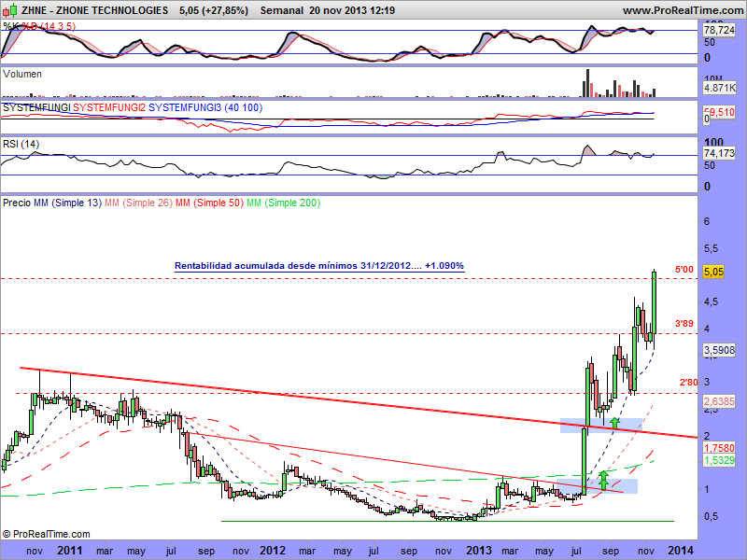This screenshot has width=747, height=560.
Task: Open the www.ProRealTime.com link
Action: click(x=683, y=10)
